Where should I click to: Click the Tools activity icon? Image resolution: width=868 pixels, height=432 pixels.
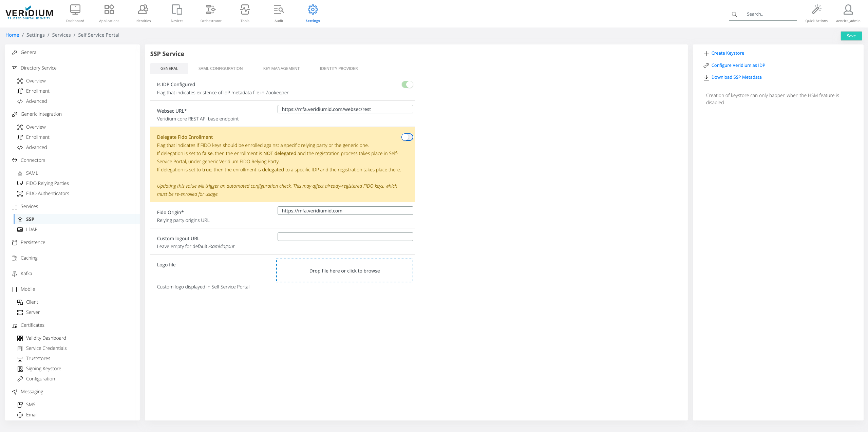click(245, 10)
